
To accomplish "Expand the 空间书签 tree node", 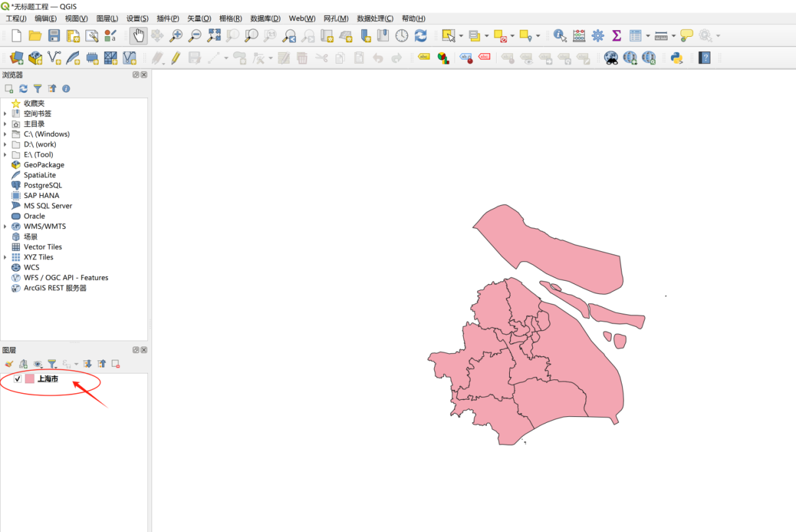I will coord(5,114).
